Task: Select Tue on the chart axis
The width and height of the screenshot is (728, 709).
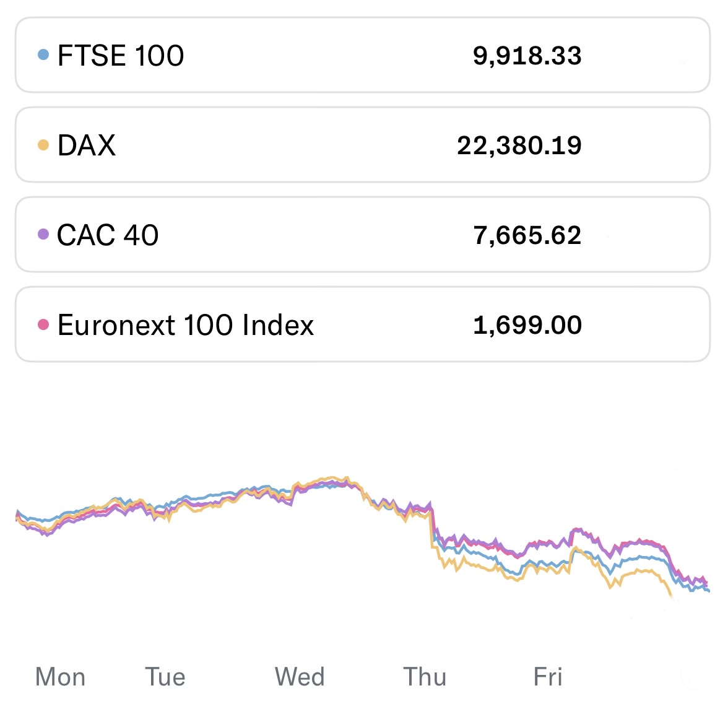Action: point(165,677)
